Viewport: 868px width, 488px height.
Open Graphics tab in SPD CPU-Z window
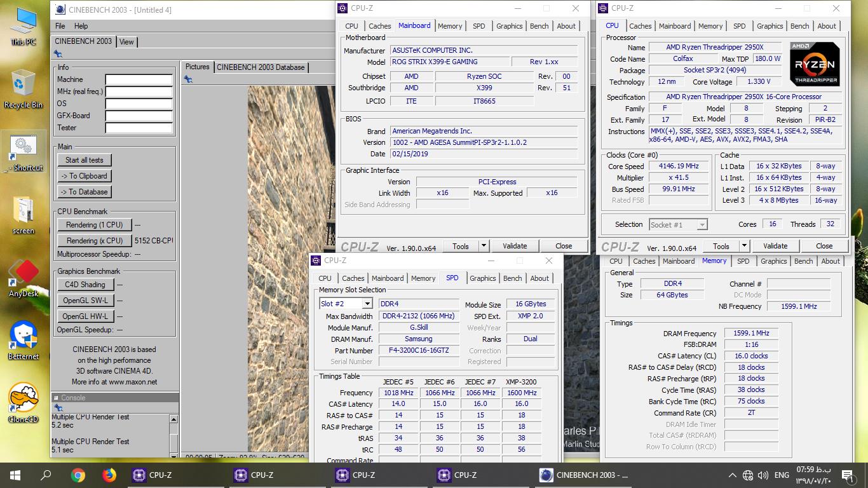[x=483, y=278]
